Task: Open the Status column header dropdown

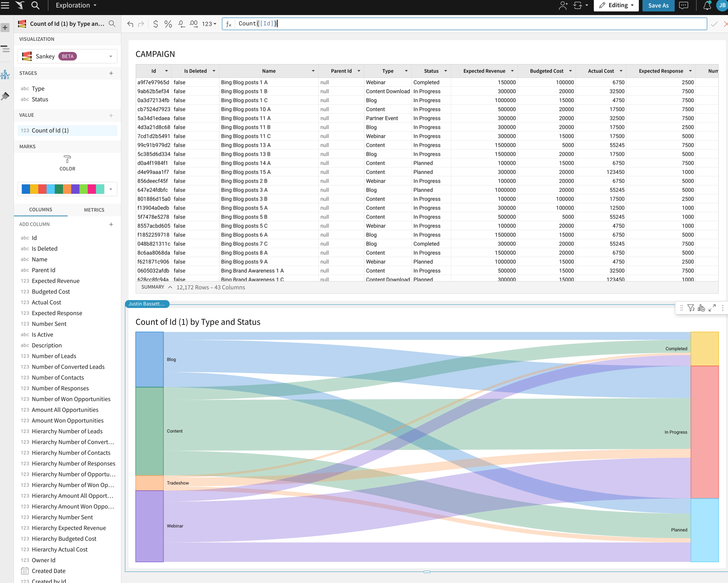Action: 446,71
